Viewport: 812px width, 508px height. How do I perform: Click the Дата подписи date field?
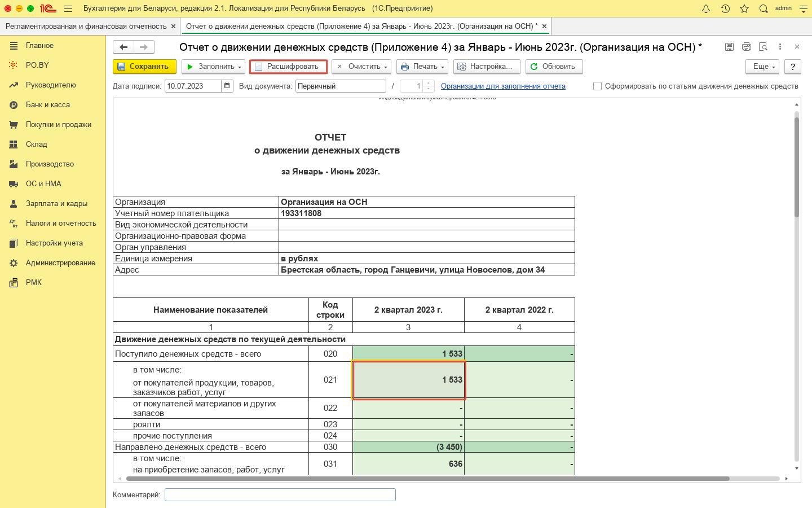tap(193, 86)
